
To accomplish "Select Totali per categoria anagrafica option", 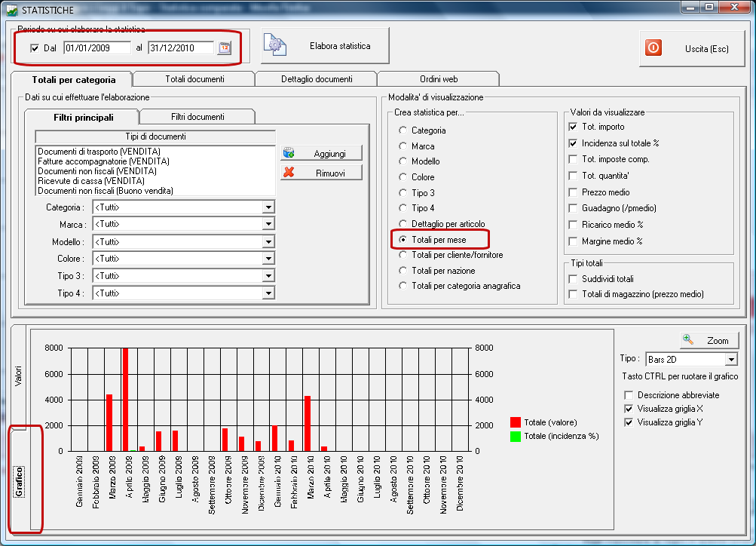I will tap(402, 286).
